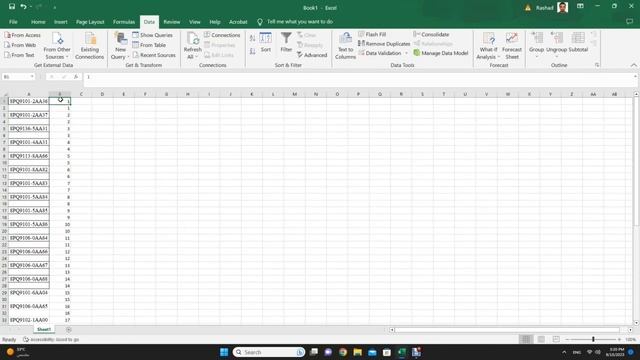This screenshot has height=360, width=640.
Task: Open Windows Start menu
Action: click(224, 352)
